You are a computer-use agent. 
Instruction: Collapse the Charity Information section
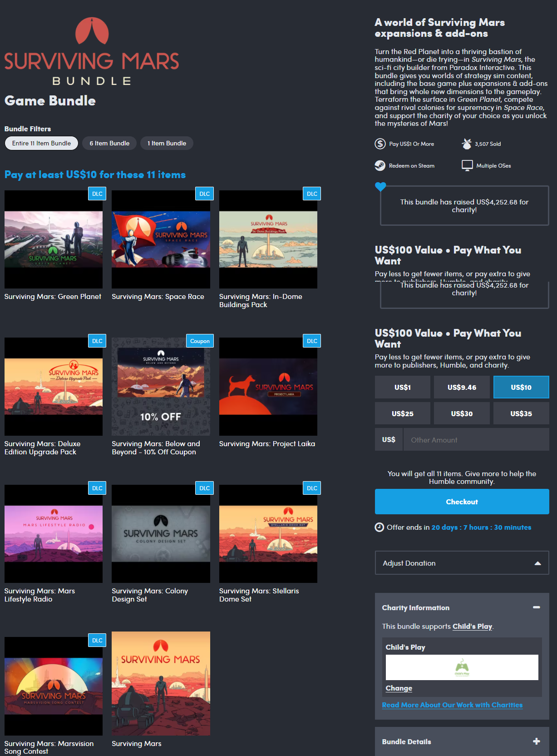536,607
